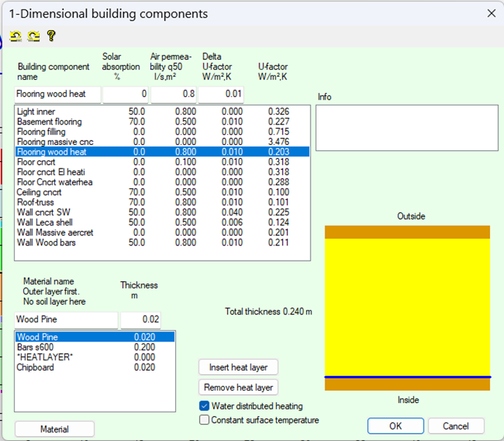504x441 pixels.
Task: Open the Material button
Action: coord(54,429)
